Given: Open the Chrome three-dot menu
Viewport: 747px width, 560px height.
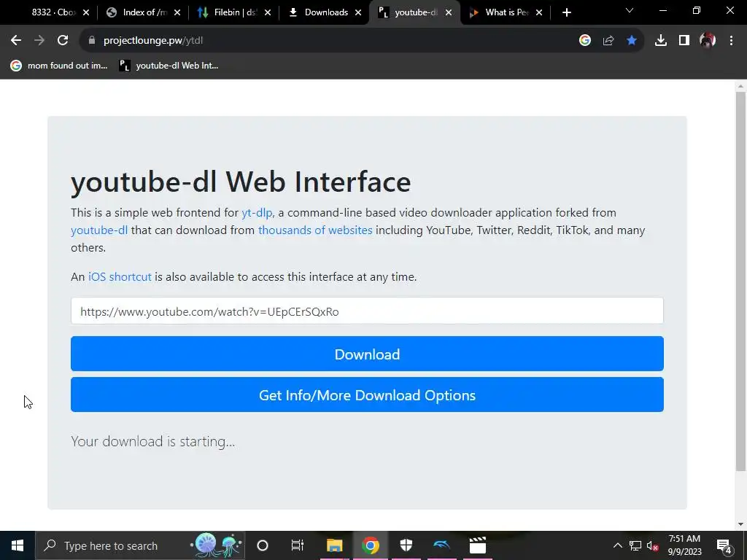Looking at the screenshot, I should click(x=731, y=41).
